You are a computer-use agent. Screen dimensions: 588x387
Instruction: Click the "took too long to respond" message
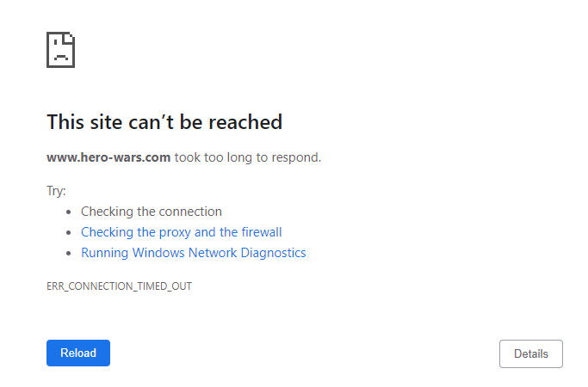[248, 157]
